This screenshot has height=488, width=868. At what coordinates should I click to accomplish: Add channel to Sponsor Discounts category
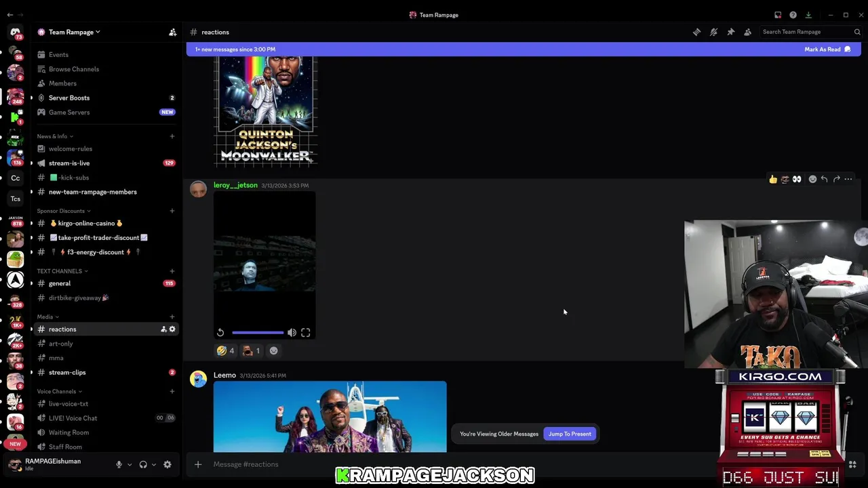pos(172,211)
